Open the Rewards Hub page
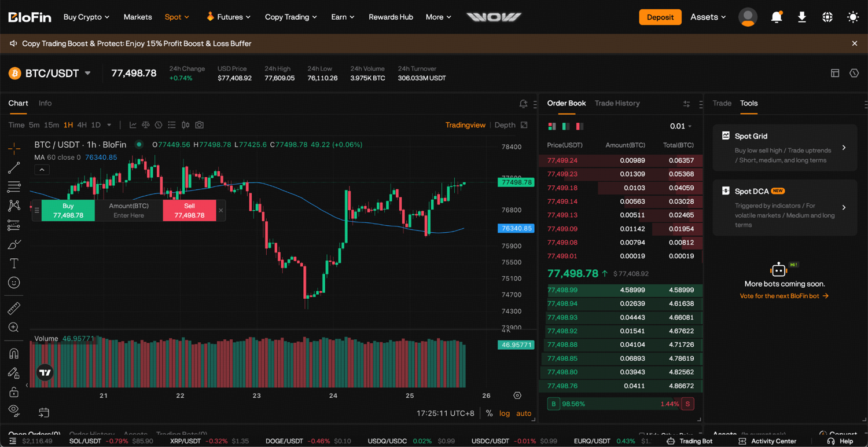This screenshot has height=447, width=868. (x=391, y=17)
